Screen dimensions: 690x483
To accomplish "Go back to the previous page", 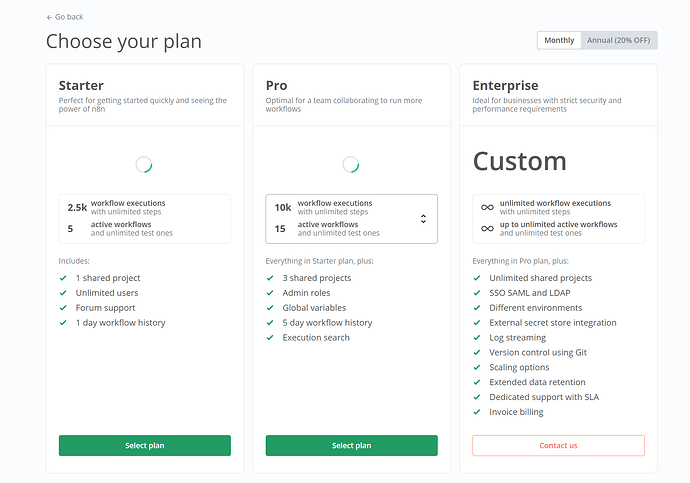I will point(65,17).
